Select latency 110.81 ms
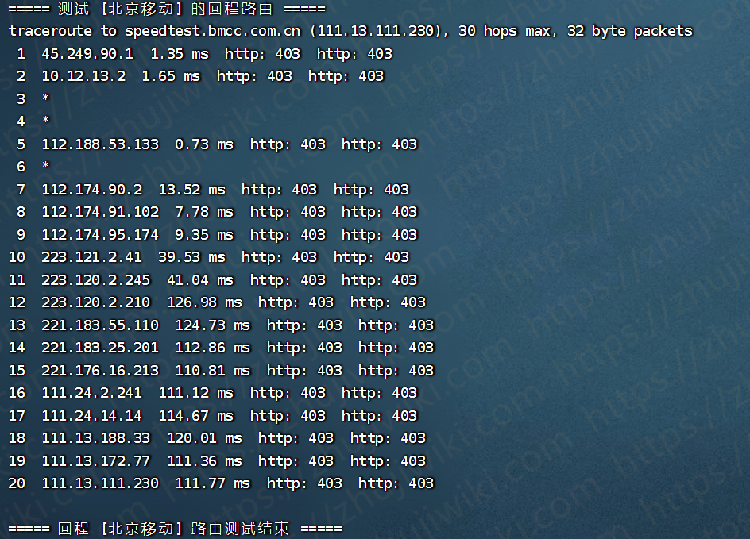Viewport: 750px width, 539px height. pos(213,370)
